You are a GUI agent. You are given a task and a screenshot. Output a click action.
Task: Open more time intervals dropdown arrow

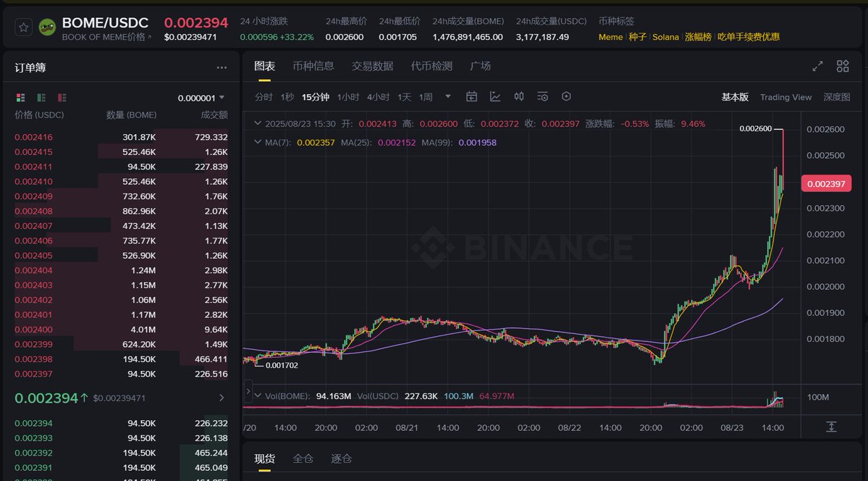[x=448, y=96]
